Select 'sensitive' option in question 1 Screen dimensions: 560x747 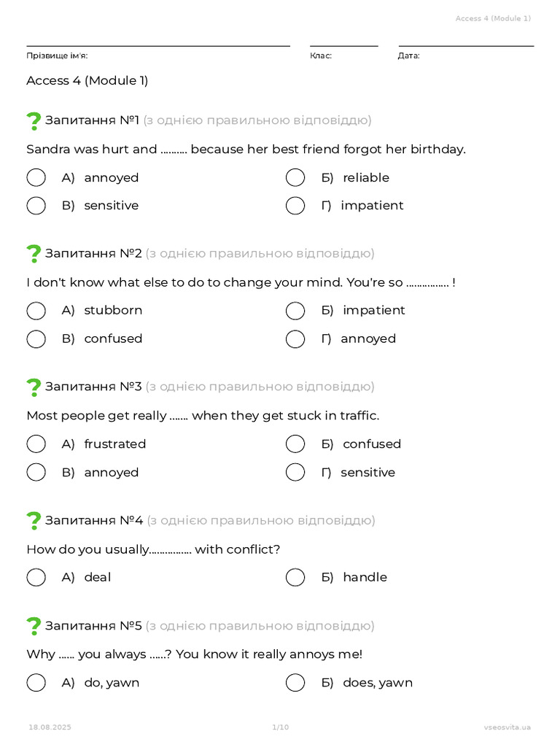(x=36, y=206)
